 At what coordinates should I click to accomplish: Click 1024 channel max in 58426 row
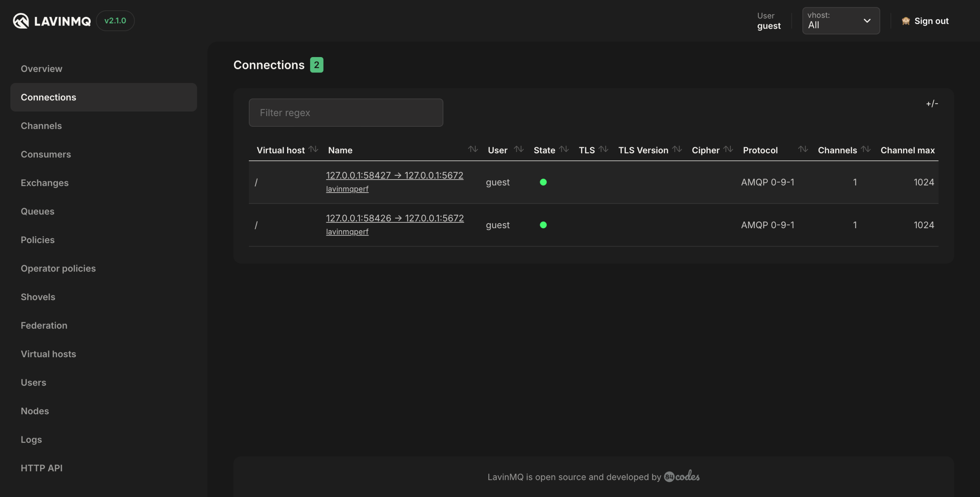924,225
